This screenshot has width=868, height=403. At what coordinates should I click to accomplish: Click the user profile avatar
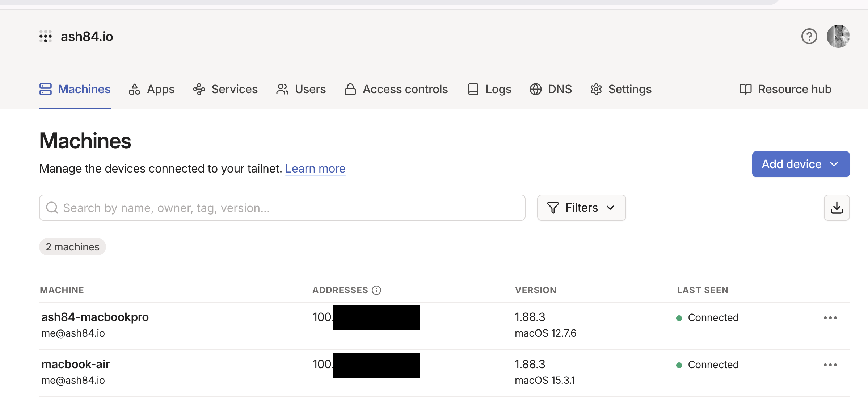coord(838,36)
